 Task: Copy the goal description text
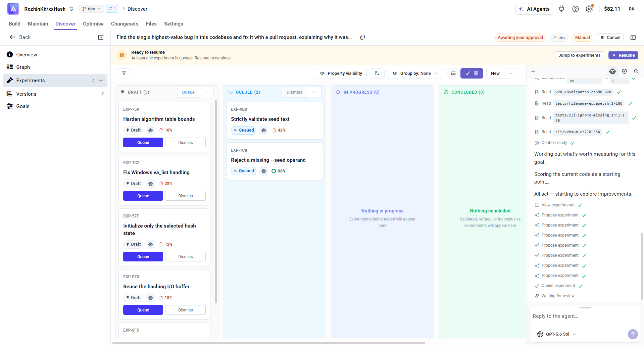362,37
